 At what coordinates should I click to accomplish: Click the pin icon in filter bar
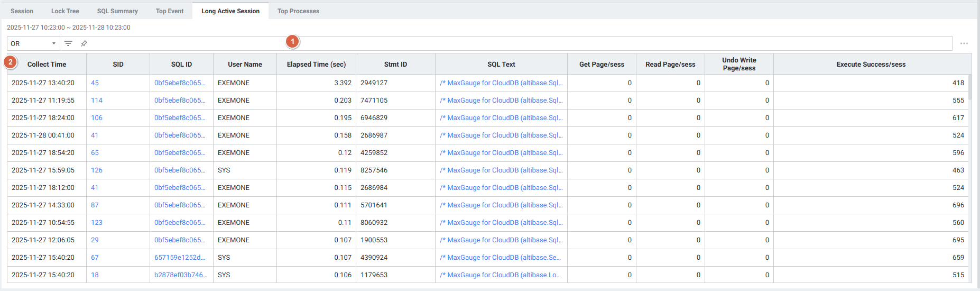point(84,43)
